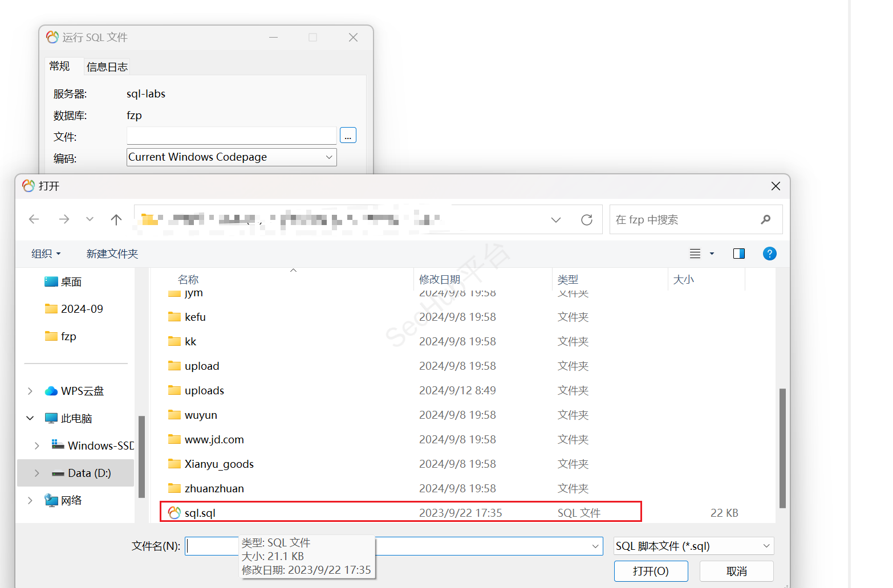Go up one folder level
Viewport: 893px width, 588px height.
[x=116, y=219]
